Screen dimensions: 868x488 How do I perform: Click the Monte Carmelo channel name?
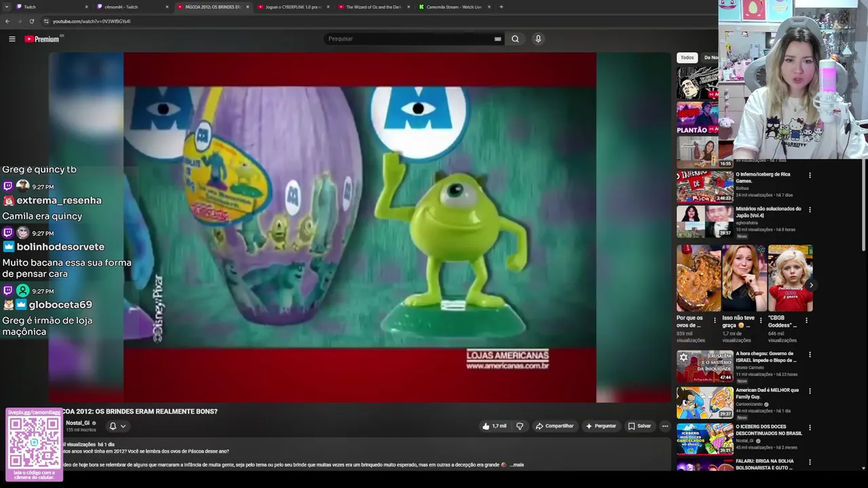point(750,367)
